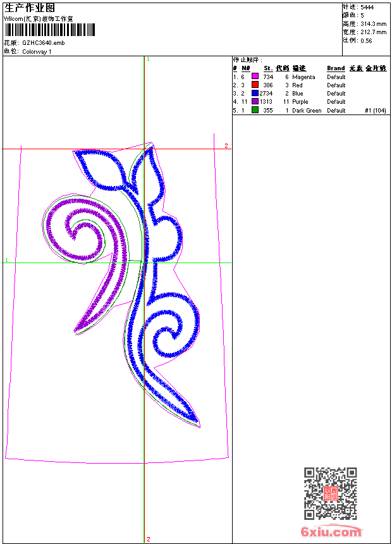
Task: Click file name 'GZHC3640.emb'
Action: [44, 43]
